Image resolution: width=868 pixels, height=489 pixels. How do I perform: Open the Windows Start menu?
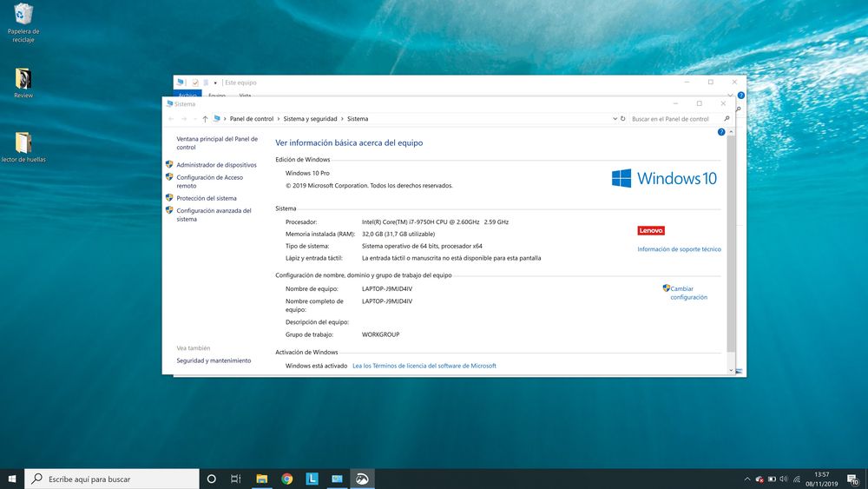click(12, 479)
